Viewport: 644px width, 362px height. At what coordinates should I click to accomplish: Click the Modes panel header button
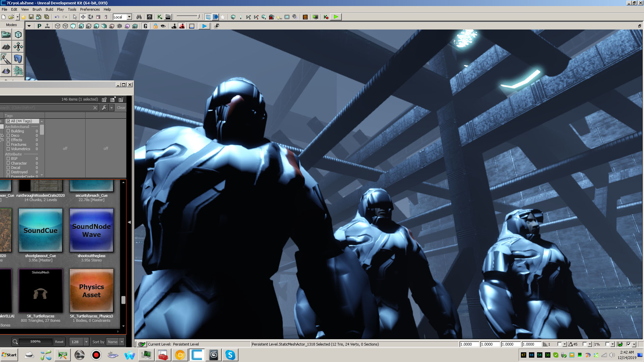(11, 25)
